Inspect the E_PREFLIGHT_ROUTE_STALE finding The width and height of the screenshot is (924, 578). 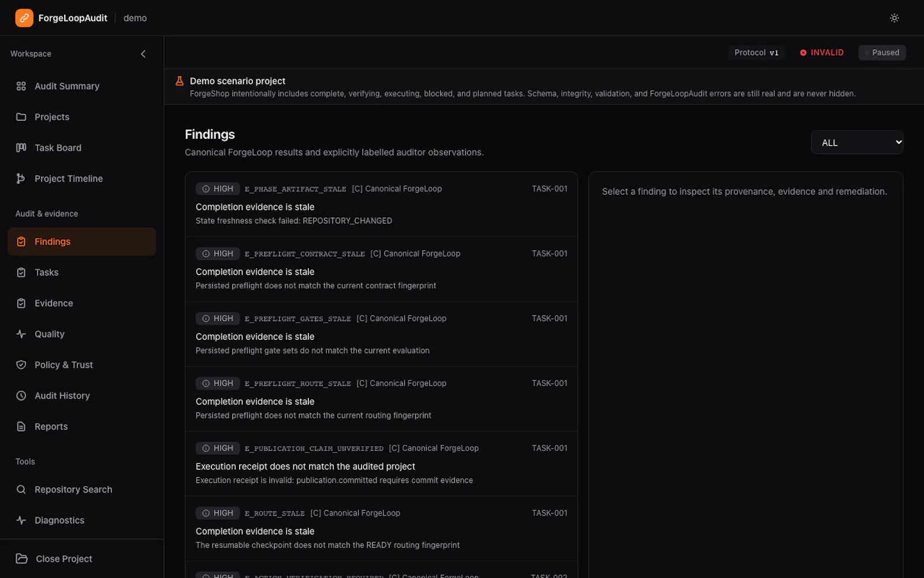(381, 399)
